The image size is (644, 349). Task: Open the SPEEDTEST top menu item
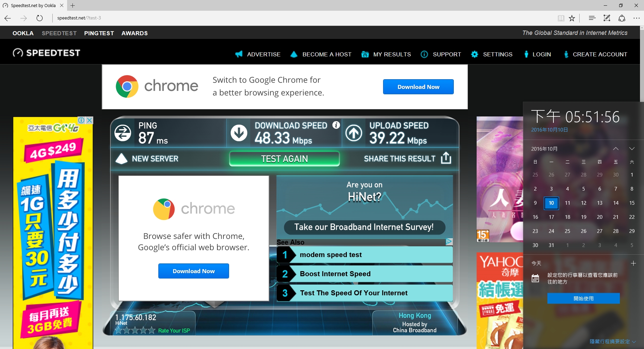click(59, 33)
